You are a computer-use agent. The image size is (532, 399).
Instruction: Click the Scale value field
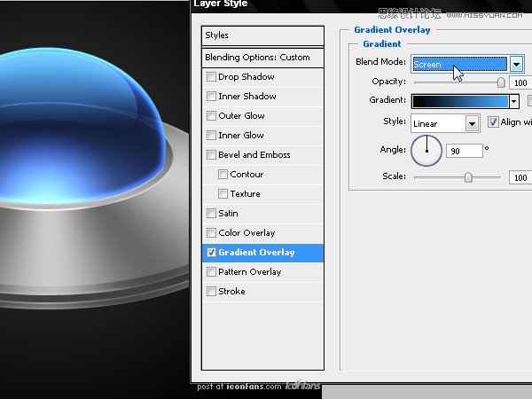520,177
